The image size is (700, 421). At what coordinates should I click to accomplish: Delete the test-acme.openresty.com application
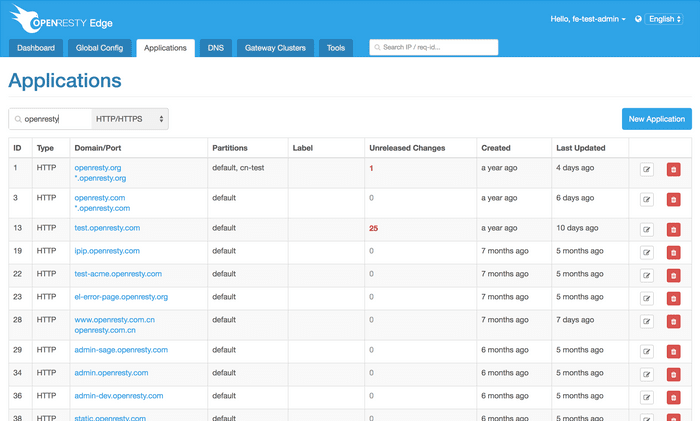(x=673, y=275)
